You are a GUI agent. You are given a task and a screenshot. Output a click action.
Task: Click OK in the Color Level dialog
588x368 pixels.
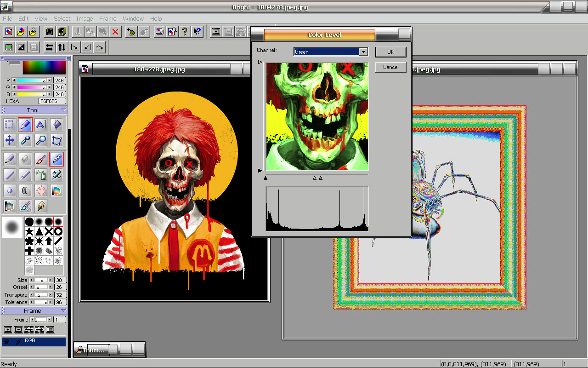click(x=390, y=52)
